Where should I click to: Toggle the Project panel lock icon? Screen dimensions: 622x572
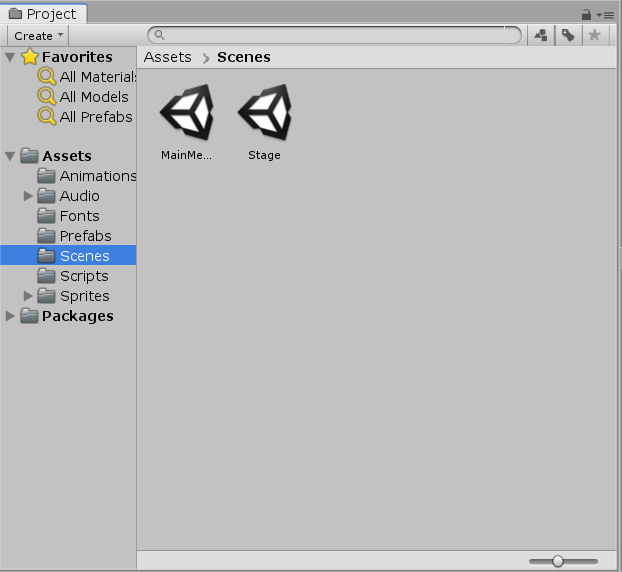(586, 15)
